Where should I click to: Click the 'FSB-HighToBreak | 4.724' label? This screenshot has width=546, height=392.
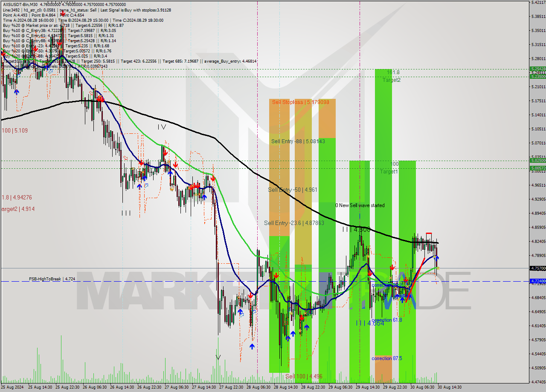(x=52, y=279)
